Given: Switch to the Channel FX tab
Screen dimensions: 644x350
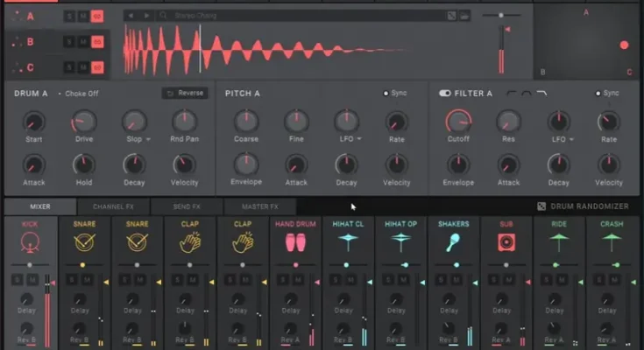Looking at the screenshot, I should click(112, 206).
